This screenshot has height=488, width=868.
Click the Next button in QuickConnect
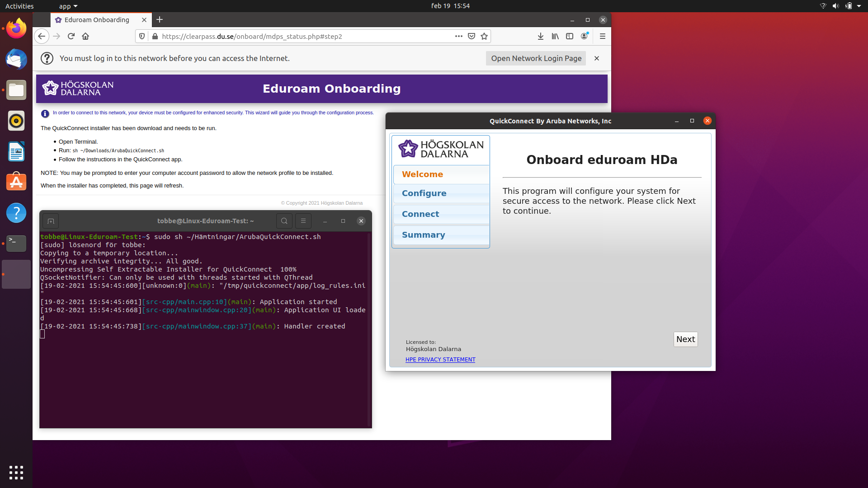coord(685,339)
